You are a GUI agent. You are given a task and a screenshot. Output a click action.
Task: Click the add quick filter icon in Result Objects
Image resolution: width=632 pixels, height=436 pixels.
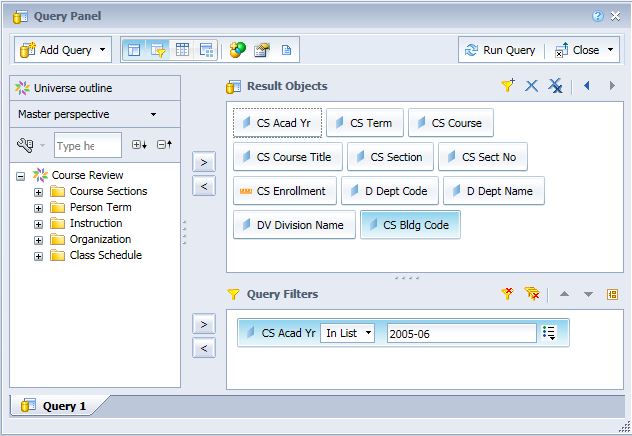(508, 85)
